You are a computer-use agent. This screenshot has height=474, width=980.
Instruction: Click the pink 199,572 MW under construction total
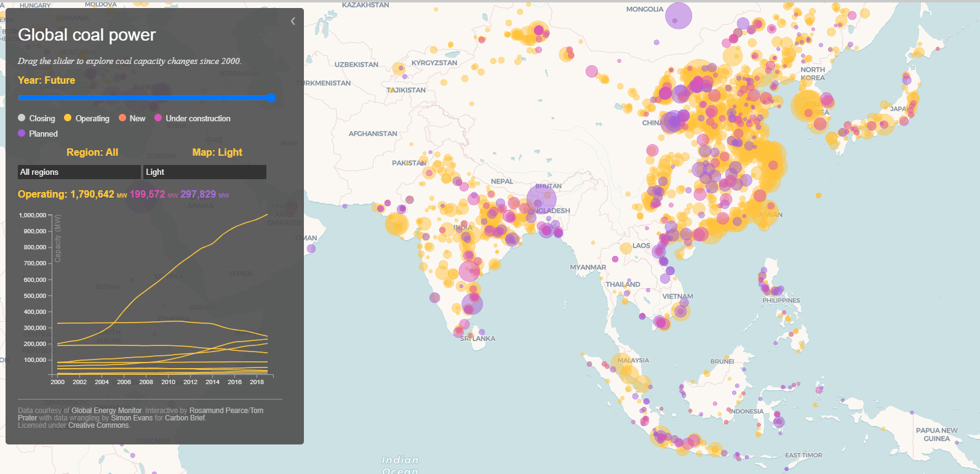[x=154, y=195]
